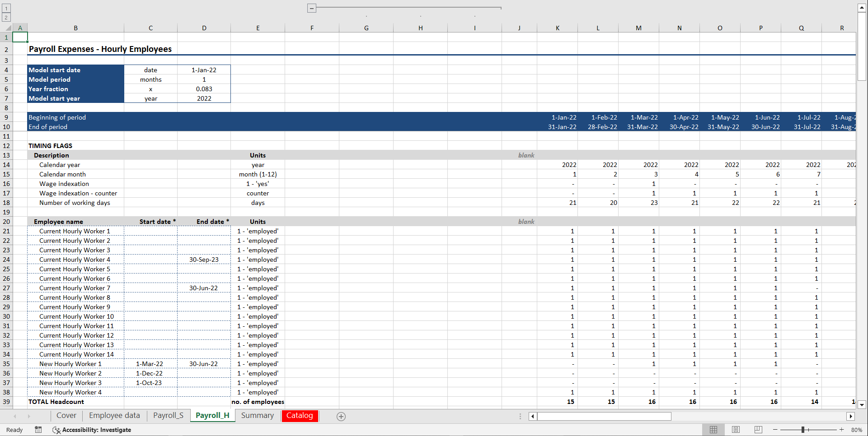The image size is (868, 436).
Task: Add a new worksheet with the plus button
Action: 341,416
